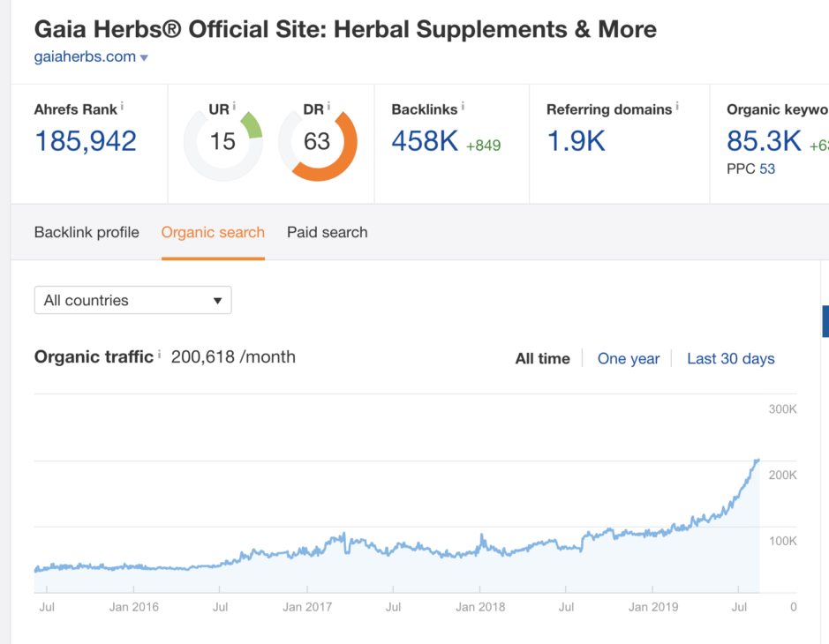Click the Ahrefs Rank value 185,942
Image resolution: width=829 pixels, height=644 pixels.
pyautogui.click(x=86, y=141)
